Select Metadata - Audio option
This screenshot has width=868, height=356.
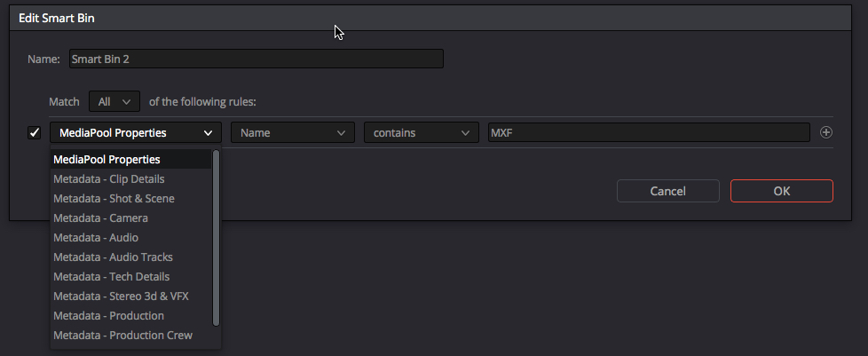point(96,238)
